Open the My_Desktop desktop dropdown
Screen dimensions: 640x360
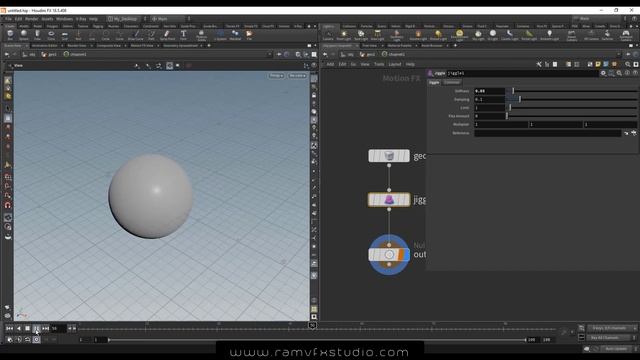124,19
